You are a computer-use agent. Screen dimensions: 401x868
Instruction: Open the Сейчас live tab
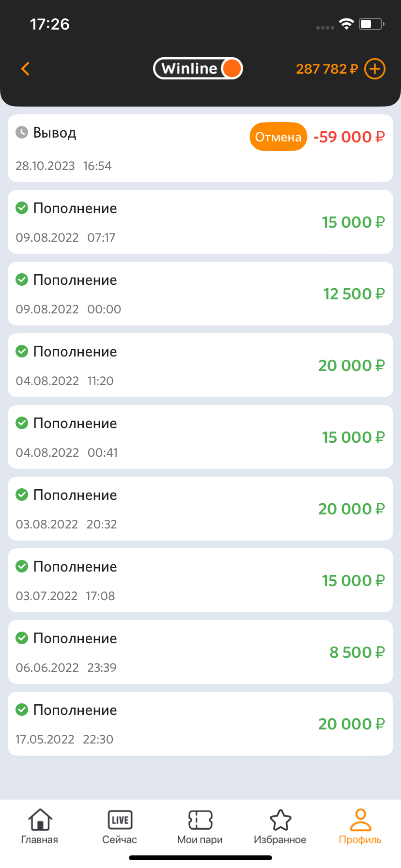pyautogui.click(x=120, y=827)
